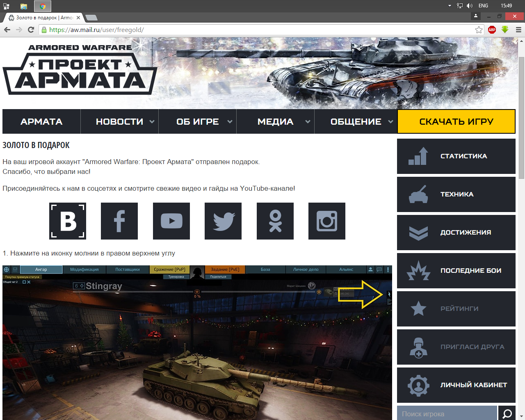The height and width of the screenshot is (420, 525).
Task: Open the СТАТИСТИКА sidebar section
Action: pyautogui.click(x=456, y=156)
